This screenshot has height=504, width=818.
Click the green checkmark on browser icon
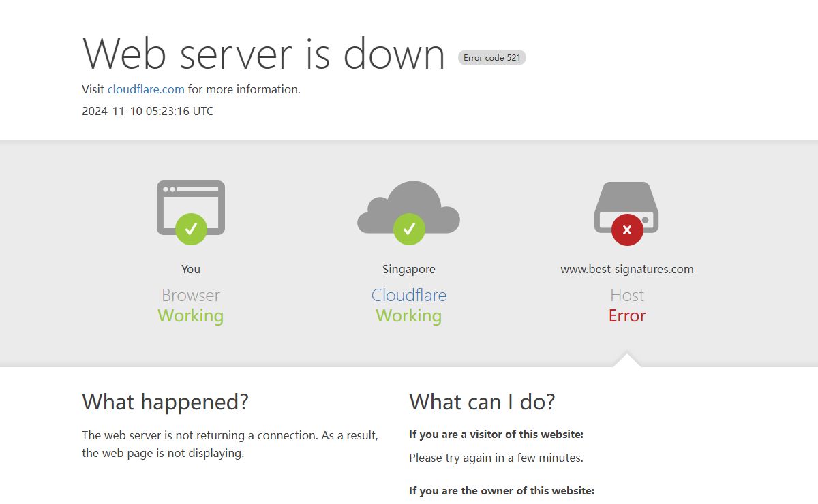(x=191, y=229)
